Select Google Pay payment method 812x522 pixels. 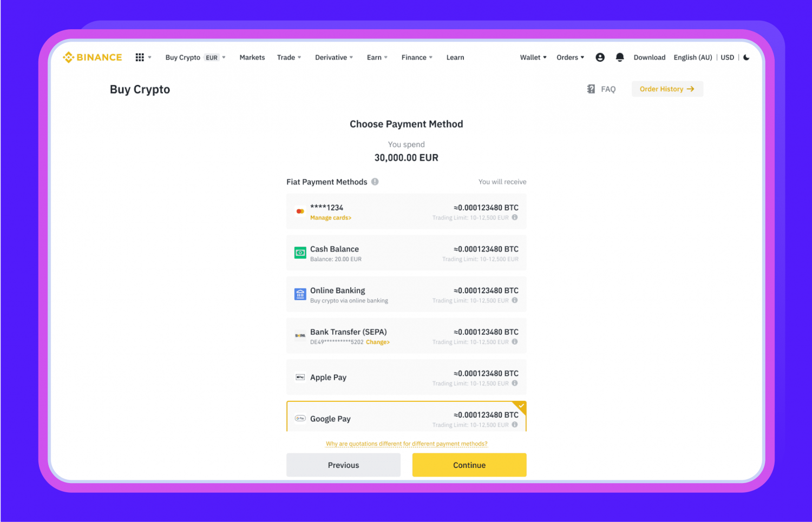[x=407, y=417]
